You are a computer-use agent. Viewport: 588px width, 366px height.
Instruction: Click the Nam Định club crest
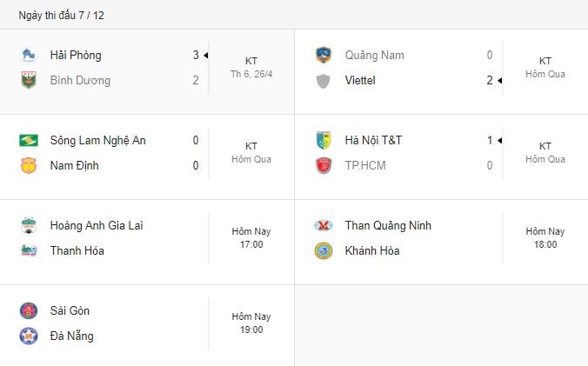29,165
